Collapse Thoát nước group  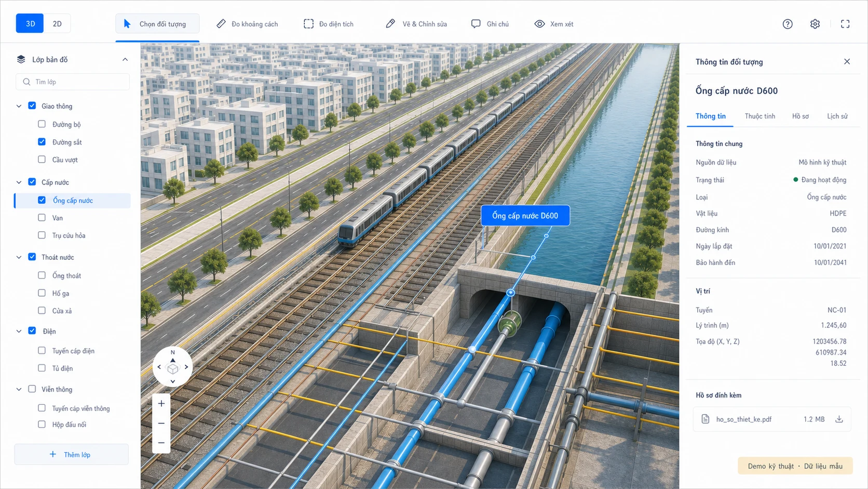point(19,257)
